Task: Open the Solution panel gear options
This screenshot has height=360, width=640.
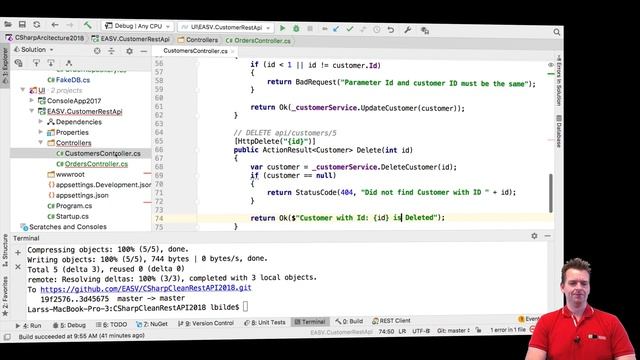Action: tap(129, 51)
